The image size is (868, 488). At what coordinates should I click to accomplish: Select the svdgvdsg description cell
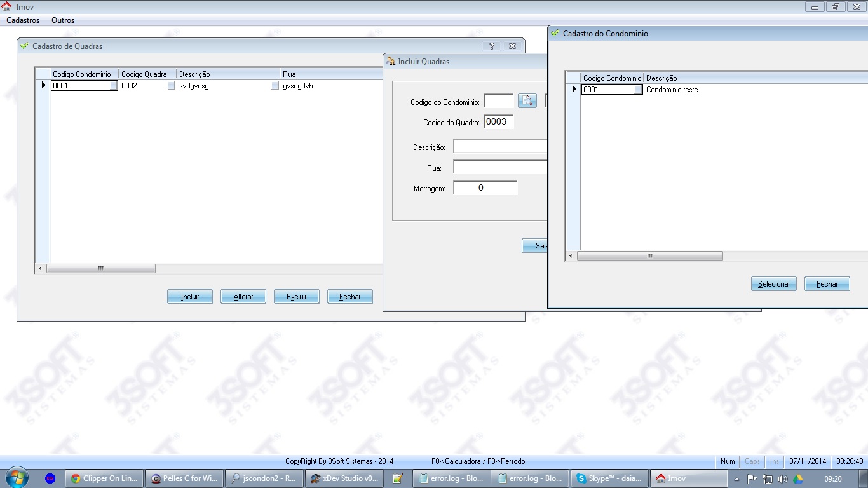click(x=228, y=86)
